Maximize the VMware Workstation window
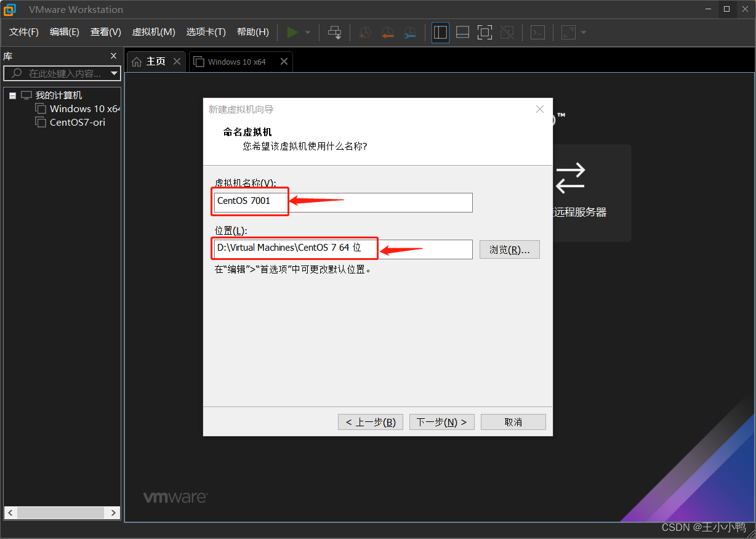The image size is (756, 539). tap(727, 9)
